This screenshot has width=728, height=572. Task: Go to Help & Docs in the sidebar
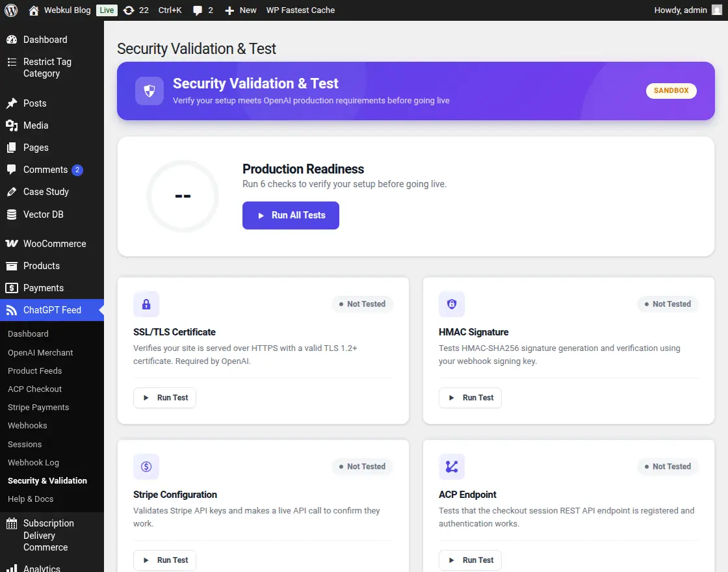click(29, 499)
